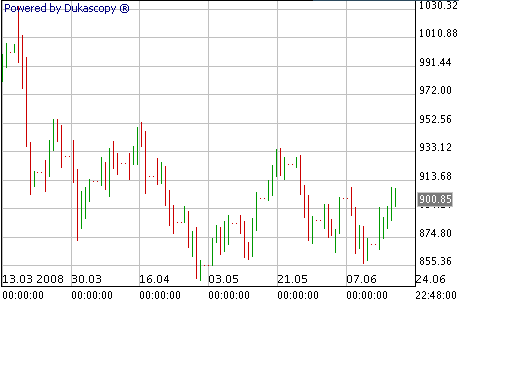
Task: Select the 1030.32 price axis label
Action: click(x=438, y=5)
